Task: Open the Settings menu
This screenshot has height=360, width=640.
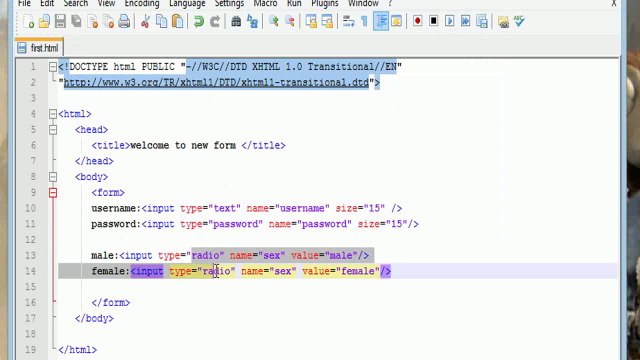Action: tap(229, 4)
